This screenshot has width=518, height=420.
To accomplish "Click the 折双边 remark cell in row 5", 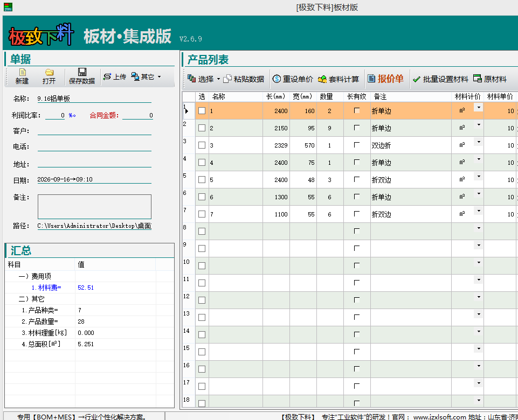I will (411, 180).
